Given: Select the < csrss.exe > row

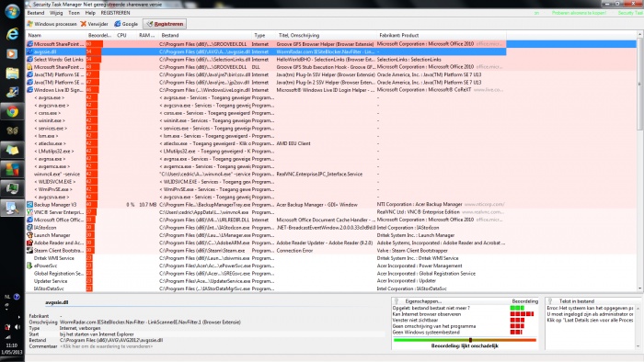Looking at the screenshot, I should pyautogui.click(x=266, y=113).
